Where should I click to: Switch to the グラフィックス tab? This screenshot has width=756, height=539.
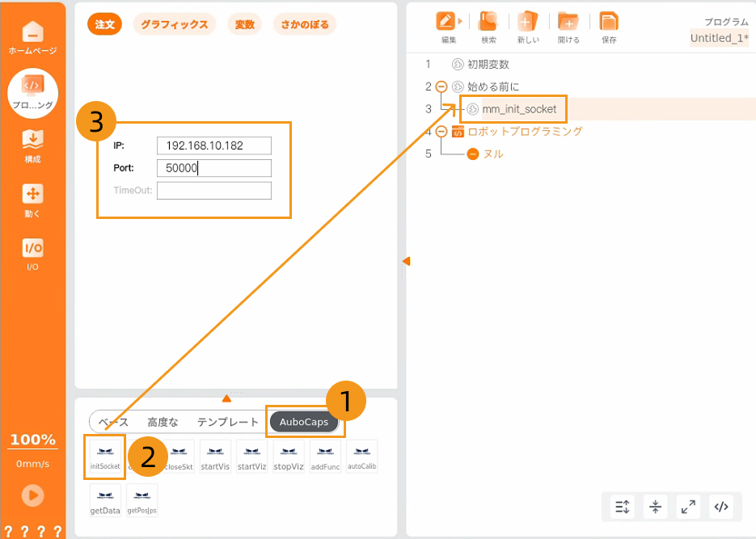174,24
